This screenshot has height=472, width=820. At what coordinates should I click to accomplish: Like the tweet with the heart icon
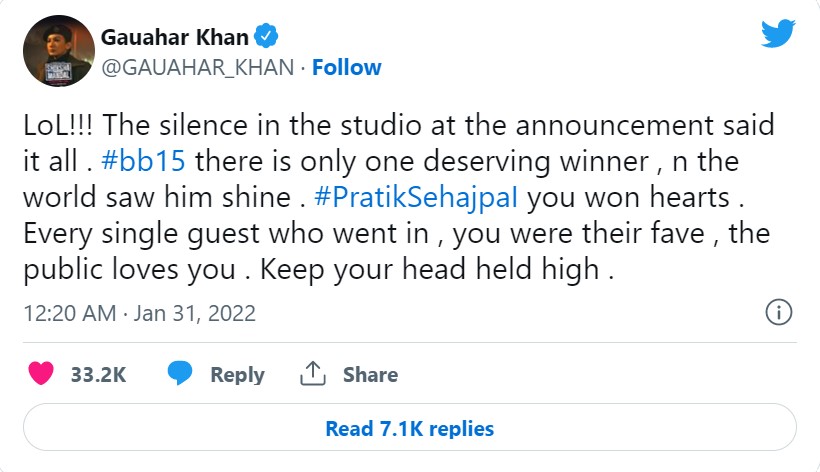coord(42,374)
